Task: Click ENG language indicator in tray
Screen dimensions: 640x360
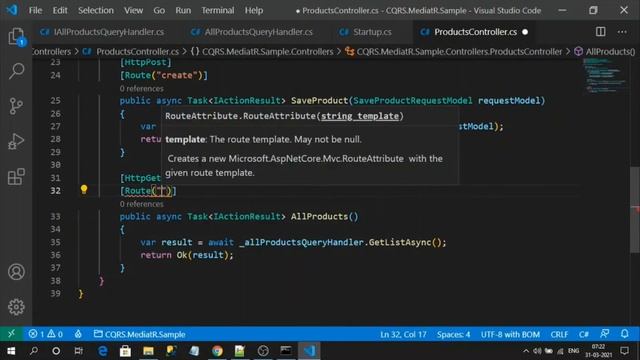Action: pyautogui.click(x=573, y=351)
